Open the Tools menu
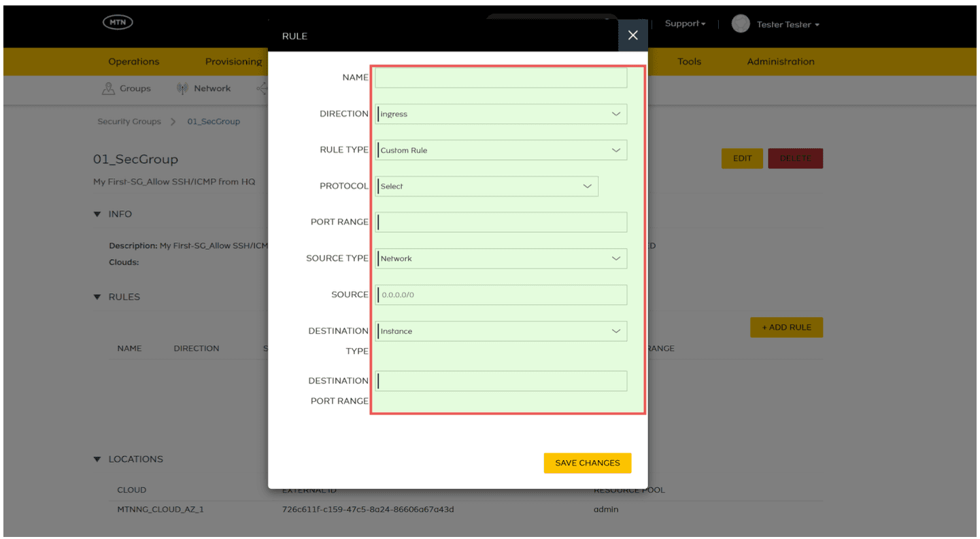Screen dimensions: 980x539 pos(689,61)
